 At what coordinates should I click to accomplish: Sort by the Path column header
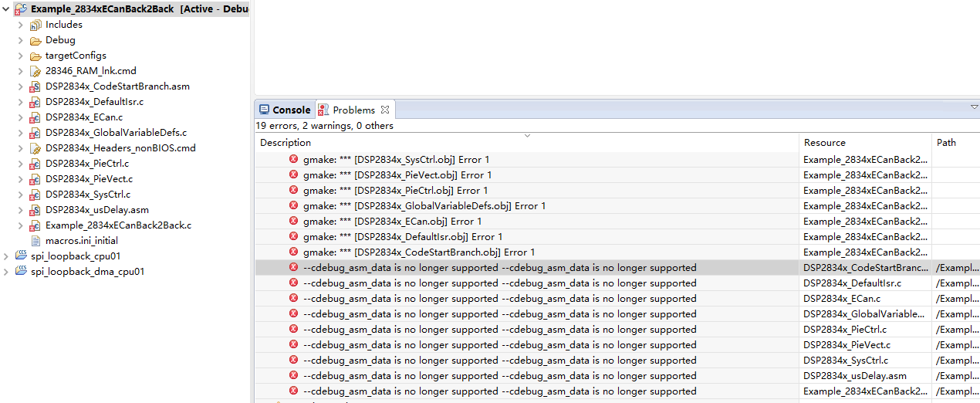[955, 143]
